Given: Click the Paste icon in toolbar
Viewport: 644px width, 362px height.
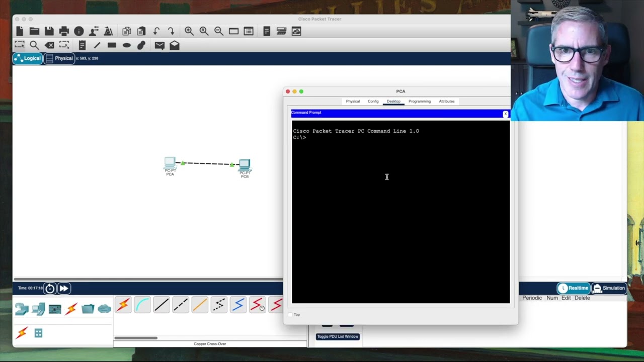Looking at the screenshot, I should click(141, 31).
